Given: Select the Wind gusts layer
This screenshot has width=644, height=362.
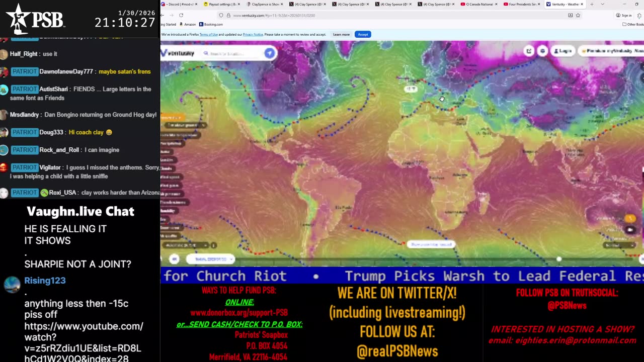Looking at the screenshot, I should click(x=172, y=186).
